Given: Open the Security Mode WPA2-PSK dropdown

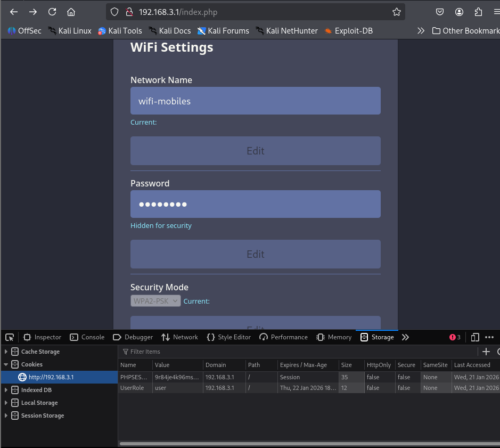Looking at the screenshot, I should (x=155, y=301).
